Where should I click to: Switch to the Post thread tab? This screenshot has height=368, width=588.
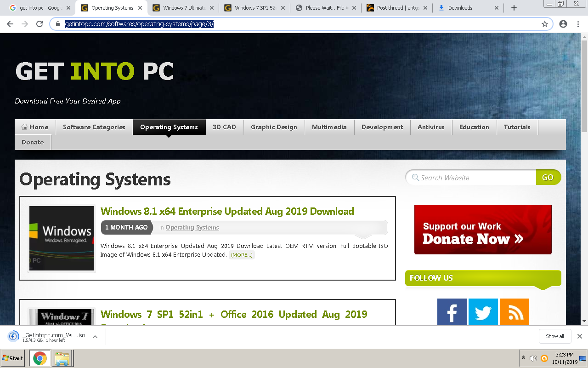tap(398, 8)
